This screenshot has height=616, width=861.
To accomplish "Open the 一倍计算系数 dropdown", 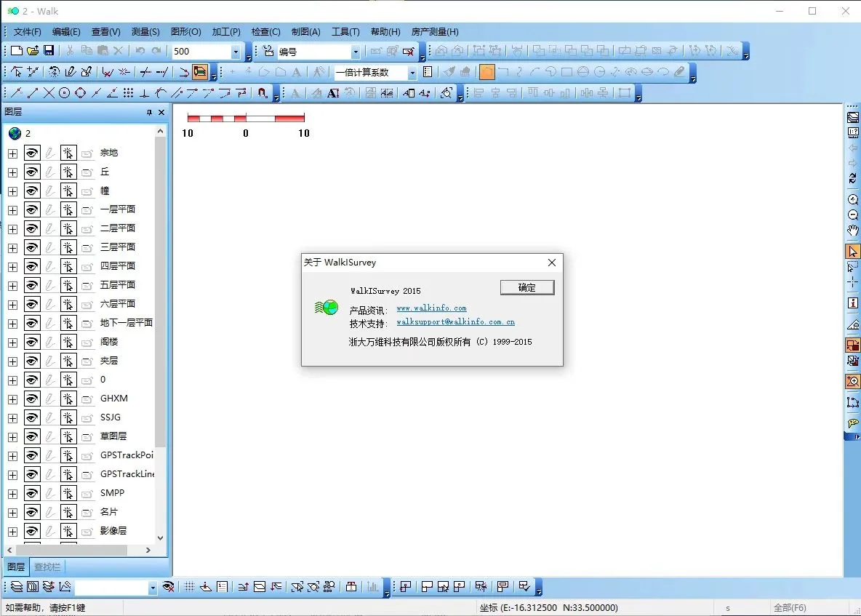I will (412, 73).
